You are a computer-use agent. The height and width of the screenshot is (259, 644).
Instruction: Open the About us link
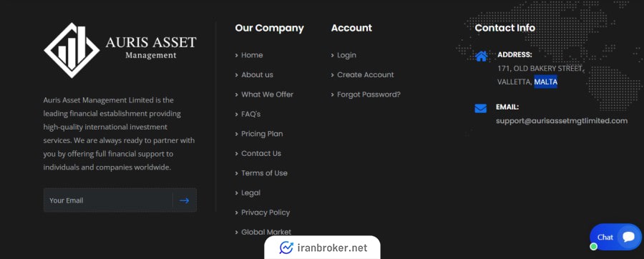tap(257, 74)
